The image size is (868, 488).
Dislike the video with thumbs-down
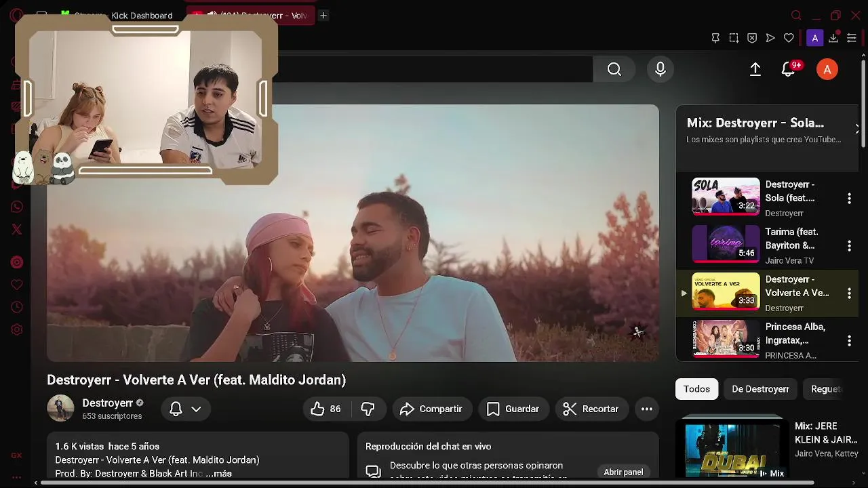click(368, 409)
